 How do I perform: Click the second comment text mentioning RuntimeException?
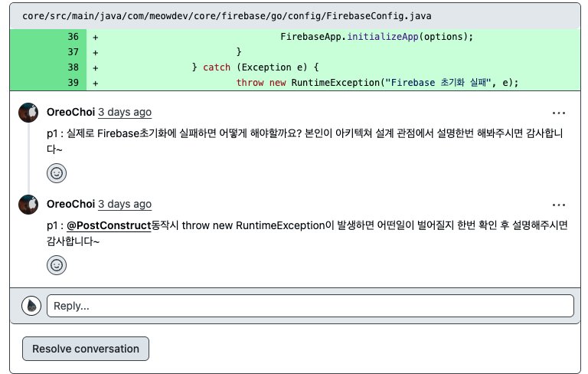[307, 233]
